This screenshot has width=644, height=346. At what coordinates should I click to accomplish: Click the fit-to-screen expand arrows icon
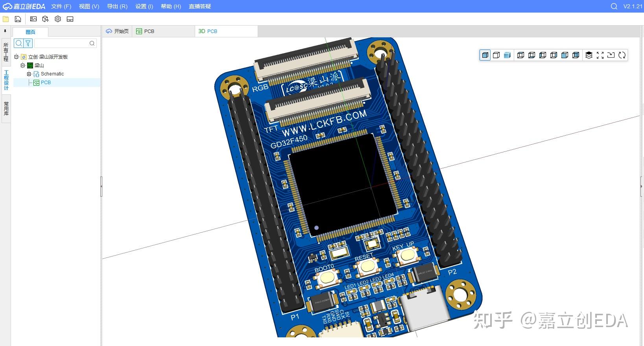coord(600,55)
